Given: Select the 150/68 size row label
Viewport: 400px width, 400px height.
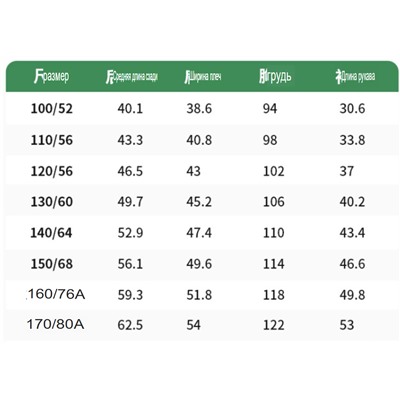Looking at the screenshot, I should (x=52, y=264).
